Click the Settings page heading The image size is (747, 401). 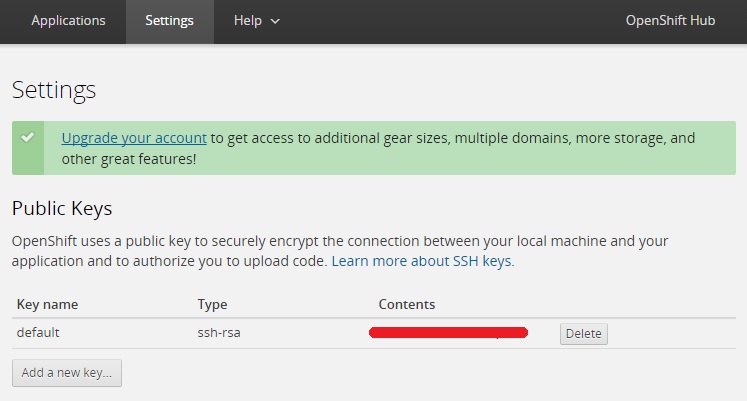[54, 90]
